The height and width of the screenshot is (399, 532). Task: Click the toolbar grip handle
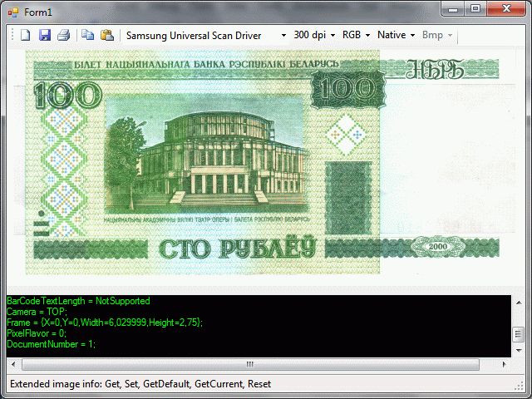click(x=12, y=35)
